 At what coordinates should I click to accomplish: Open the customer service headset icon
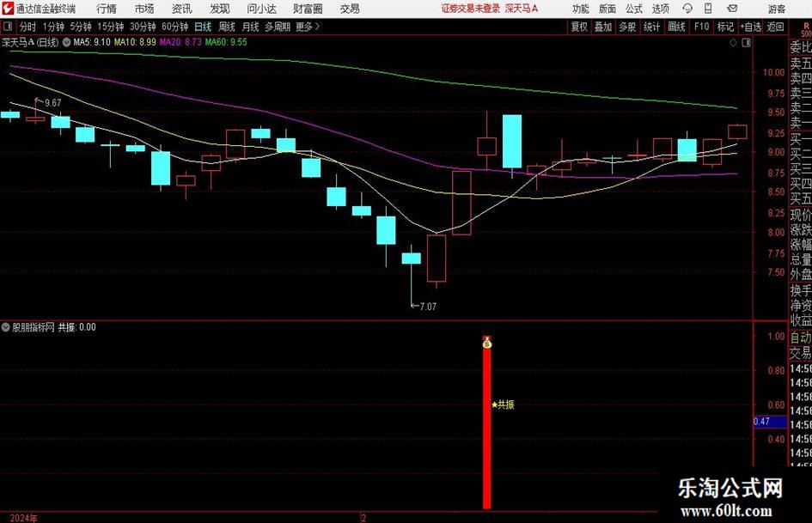[x=687, y=9]
